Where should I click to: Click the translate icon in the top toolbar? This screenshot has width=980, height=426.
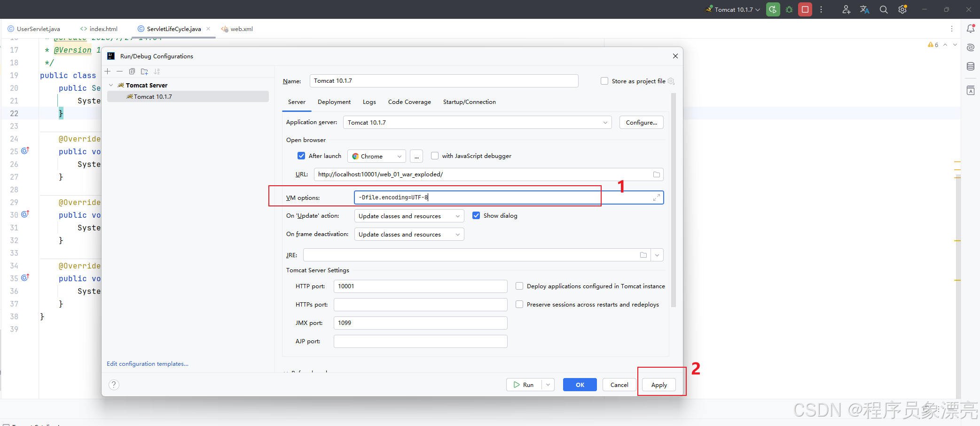(x=865, y=9)
